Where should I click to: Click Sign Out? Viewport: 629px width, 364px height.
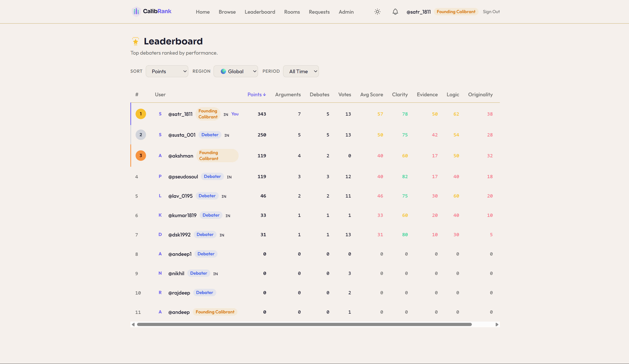(491, 12)
